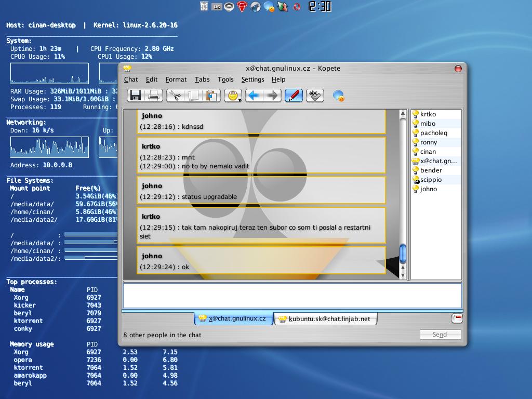Click the chat scrollbar down arrow
The height and width of the screenshot is (399, 532).
pos(403,275)
